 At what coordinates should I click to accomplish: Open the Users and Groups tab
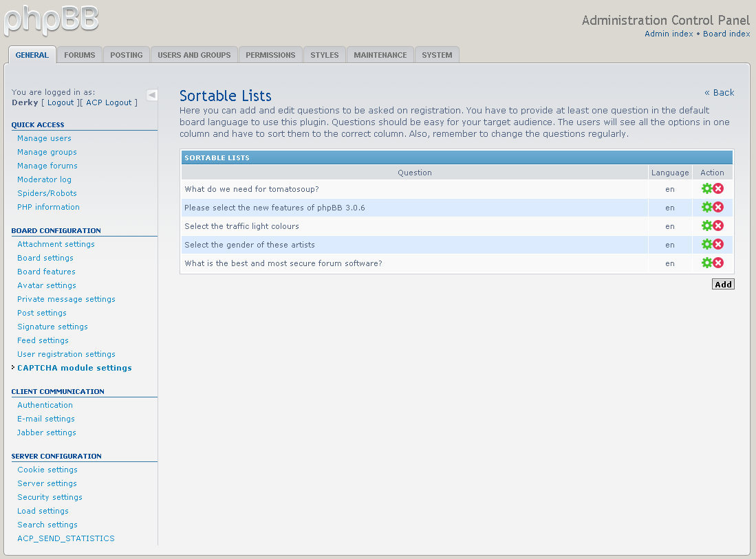tap(194, 55)
